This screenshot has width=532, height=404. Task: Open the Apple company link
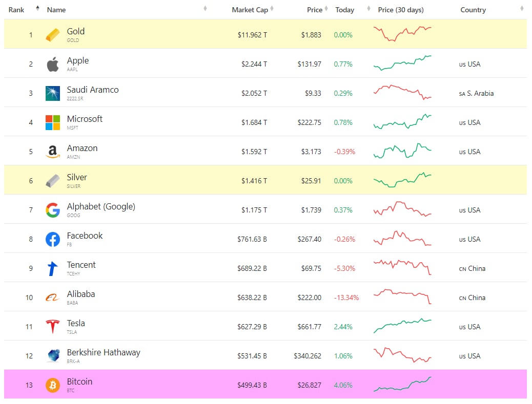click(x=78, y=60)
